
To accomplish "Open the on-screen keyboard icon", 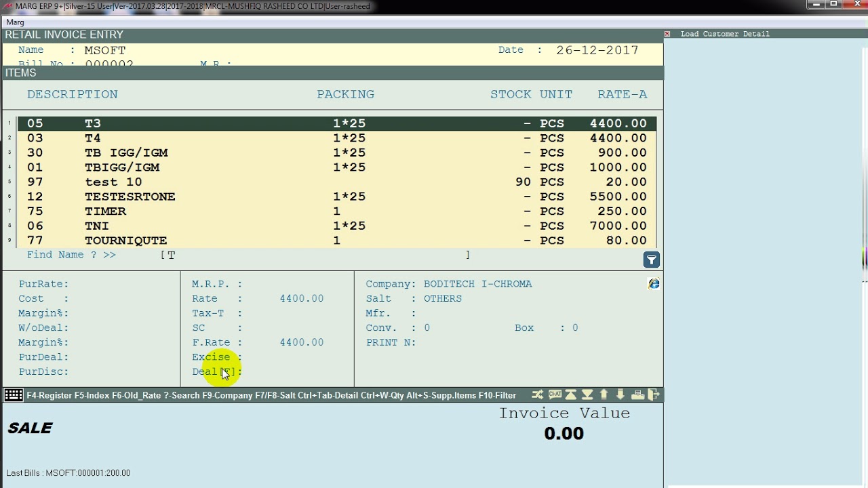I will [14, 395].
